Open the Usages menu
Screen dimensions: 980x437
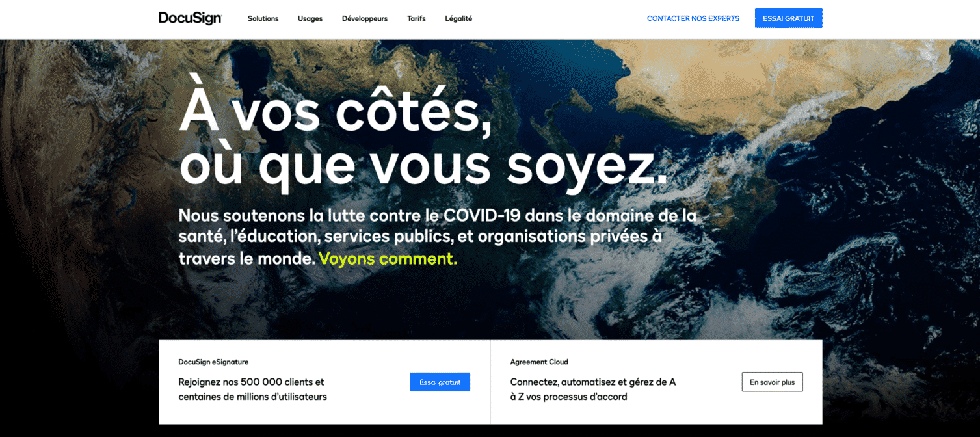[x=310, y=18]
